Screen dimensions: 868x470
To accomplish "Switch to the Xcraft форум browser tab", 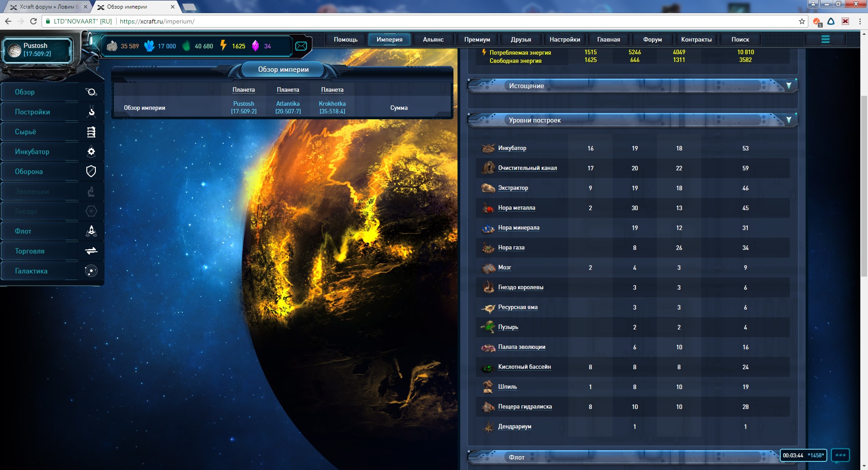I will pos(49,7).
